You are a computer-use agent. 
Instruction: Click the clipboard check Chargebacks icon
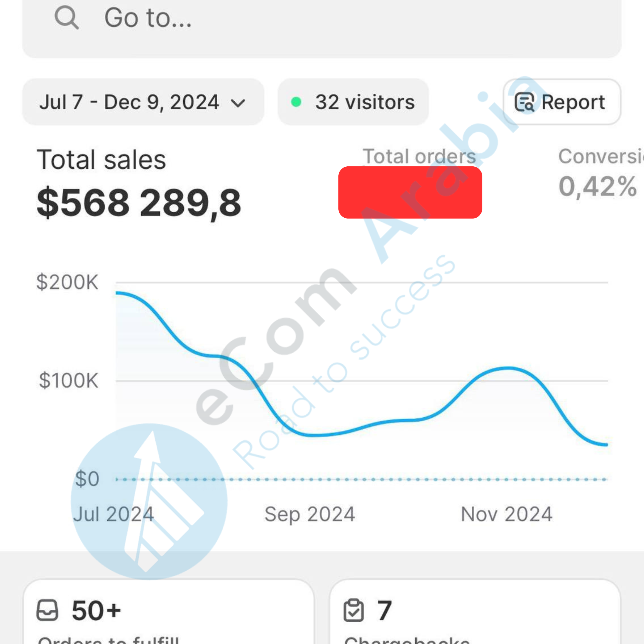pyautogui.click(x=353, y=610)
